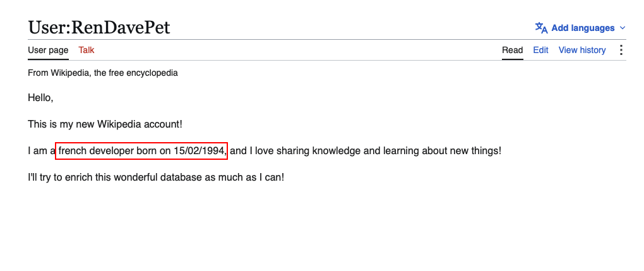Image resolution: width=644 pixels, height=271 pixels.
Task: Expand the Add languages chevron arrow
Action: tap(623, 28)
